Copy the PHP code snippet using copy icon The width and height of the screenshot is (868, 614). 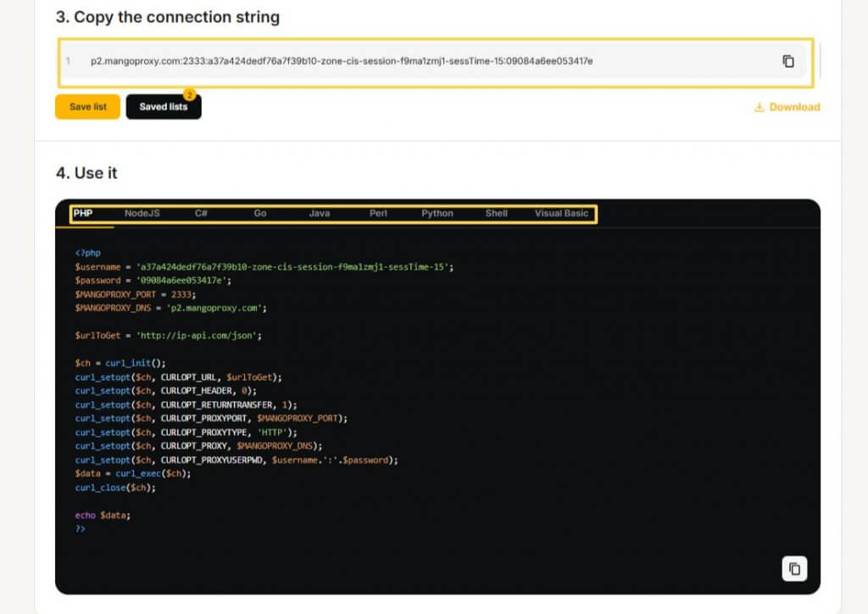794,569
